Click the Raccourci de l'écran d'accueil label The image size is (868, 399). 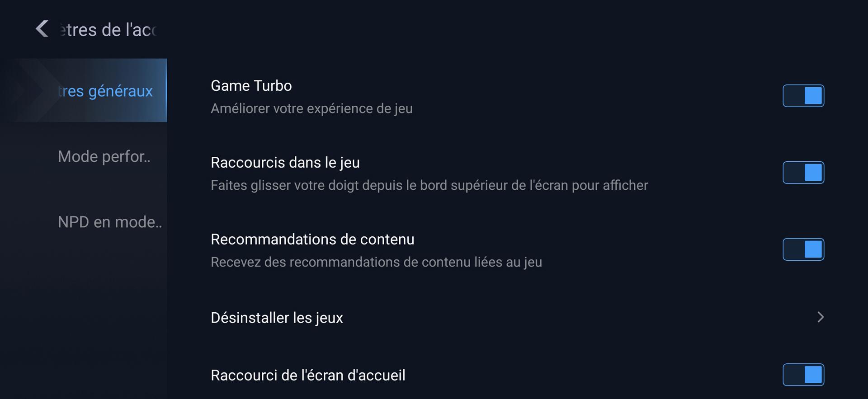coord(308,375)
